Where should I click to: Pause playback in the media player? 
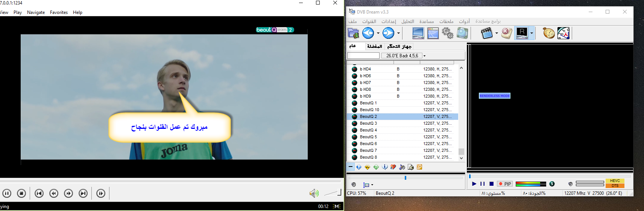point(7,193)
